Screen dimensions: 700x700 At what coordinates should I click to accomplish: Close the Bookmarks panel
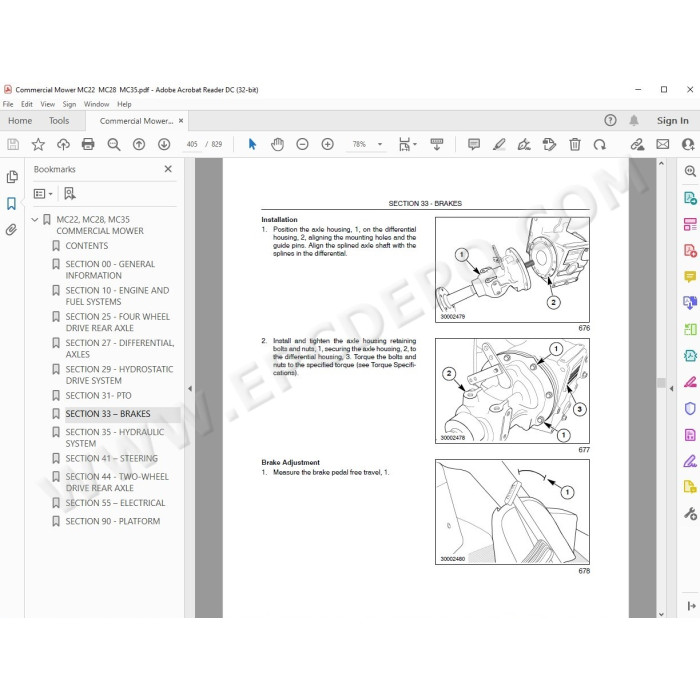point(168,169)
